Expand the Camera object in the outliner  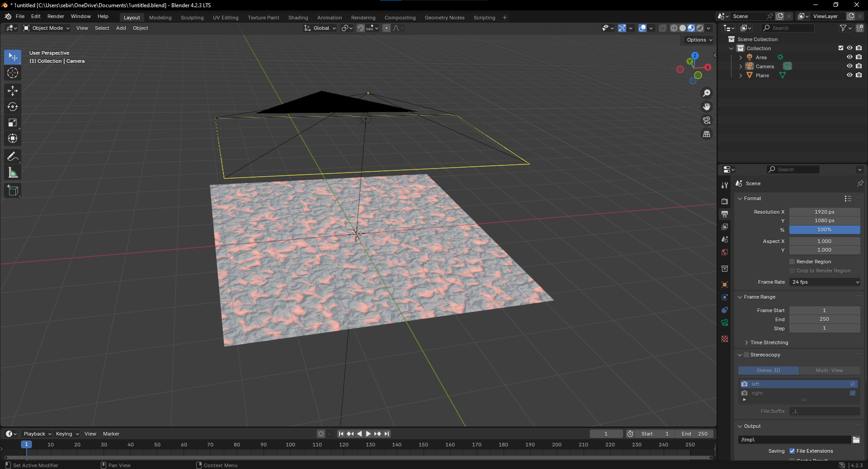[741, 66]
